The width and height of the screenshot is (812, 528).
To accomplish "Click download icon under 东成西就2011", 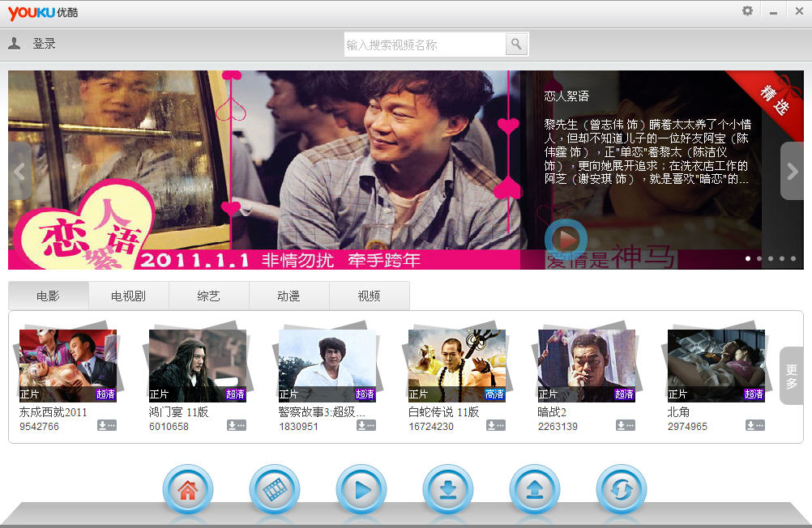I will click(107, 426).
